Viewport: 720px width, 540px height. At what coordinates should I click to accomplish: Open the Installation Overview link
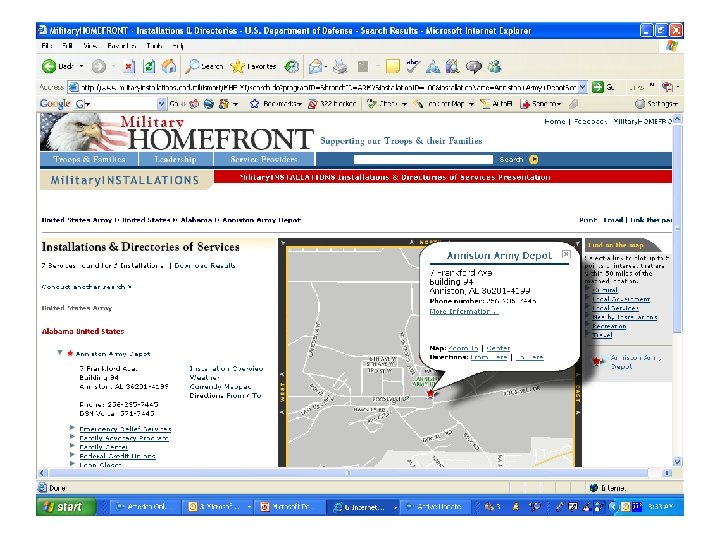click(226, 369)
